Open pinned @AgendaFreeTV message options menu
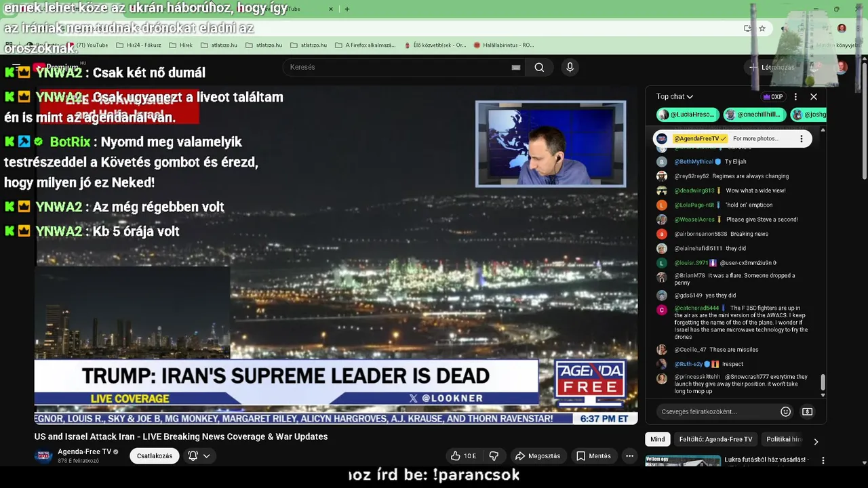Viewport: 868px width, 488px height. 801,139
